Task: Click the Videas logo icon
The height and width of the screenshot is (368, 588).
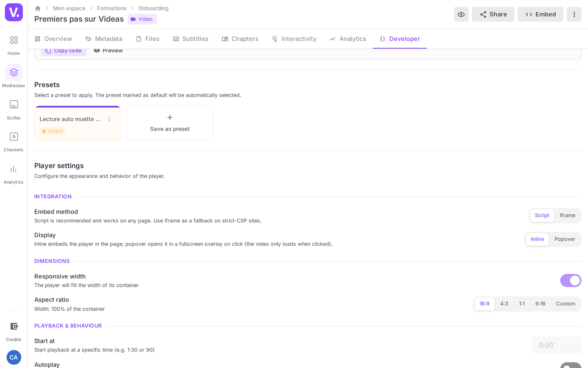Action: click(14, 12)
